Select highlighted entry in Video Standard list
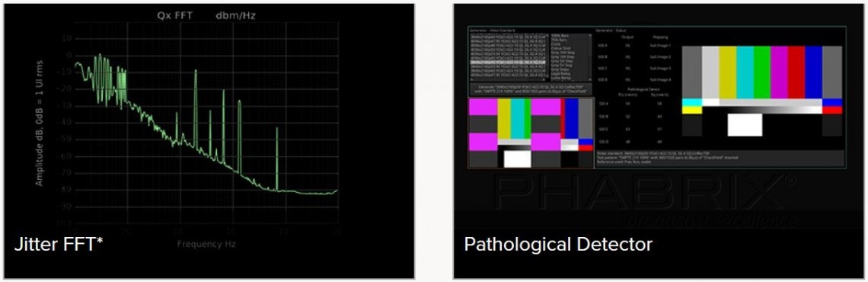The image size is (868, 282). pos(507,62)
